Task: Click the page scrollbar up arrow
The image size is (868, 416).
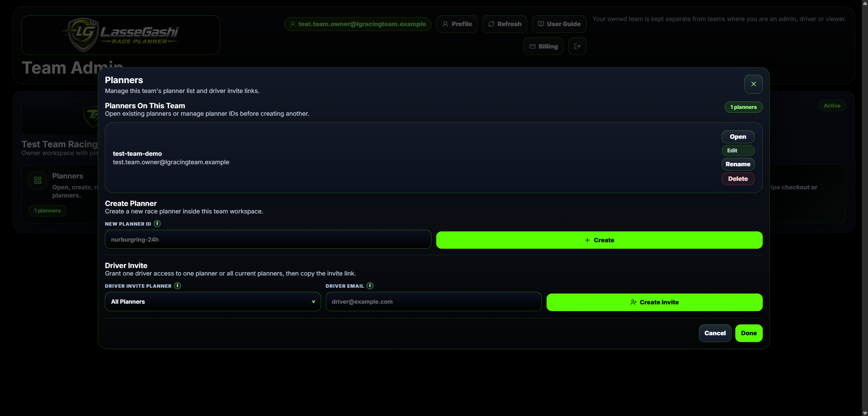Action: click(865, 3)
